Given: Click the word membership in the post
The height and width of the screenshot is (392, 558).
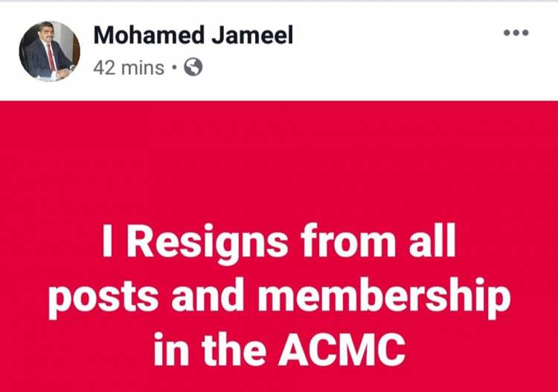Looking at the screenshot, I should 385,298.
